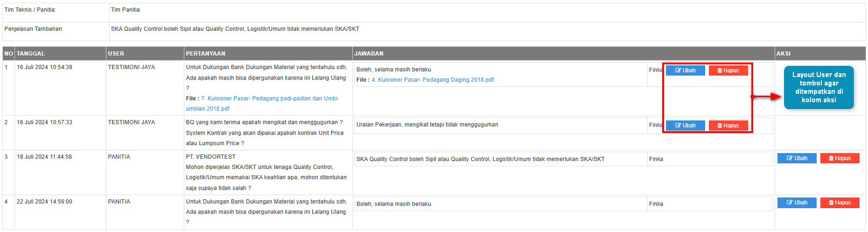Click the blue Layout User callout box
Viewport: 868px width, 232px height.
[x=819, y=87]
